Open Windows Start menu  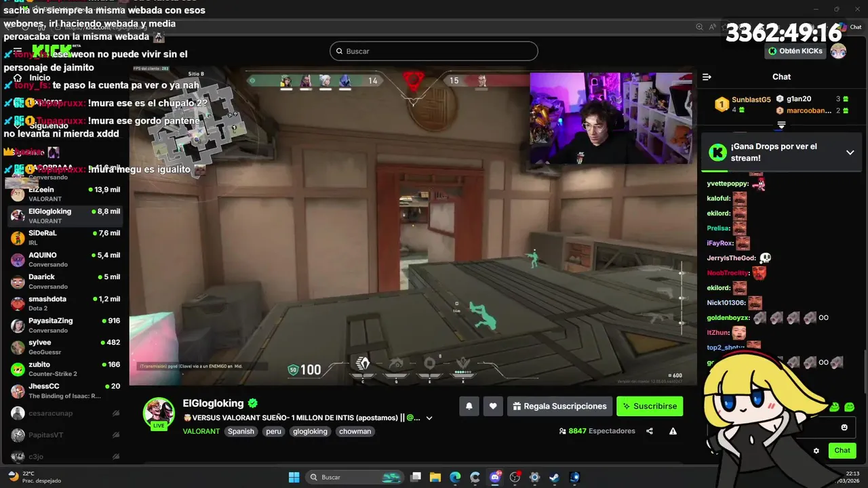tap(294, 477)
